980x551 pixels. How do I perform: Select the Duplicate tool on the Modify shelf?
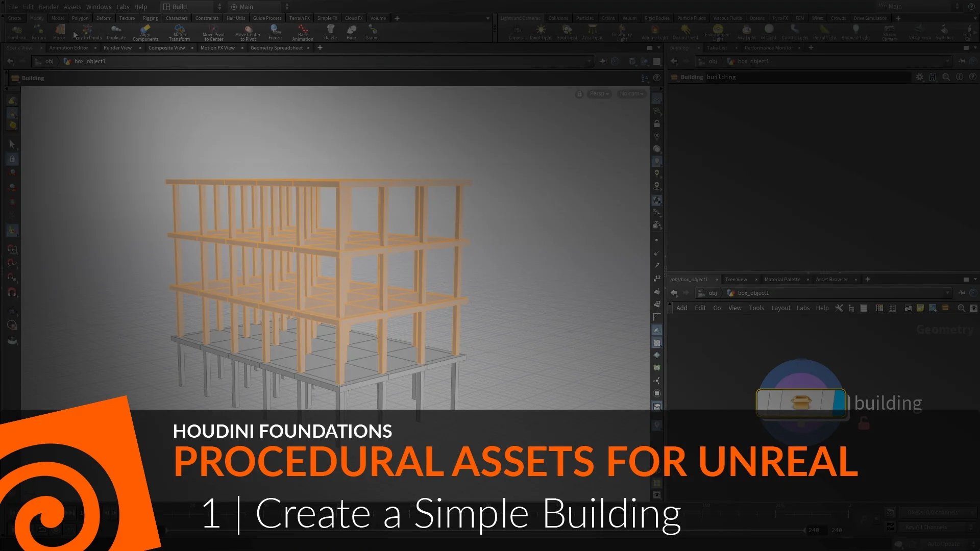[x=116, y=32]
